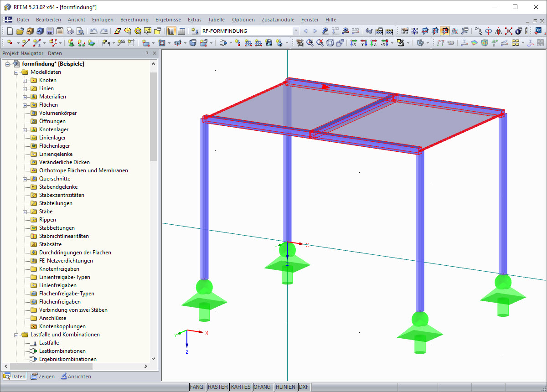The width and height of the screenshot is (547, 392).
Task: Show view in X direction
Action: coord(353,43)
